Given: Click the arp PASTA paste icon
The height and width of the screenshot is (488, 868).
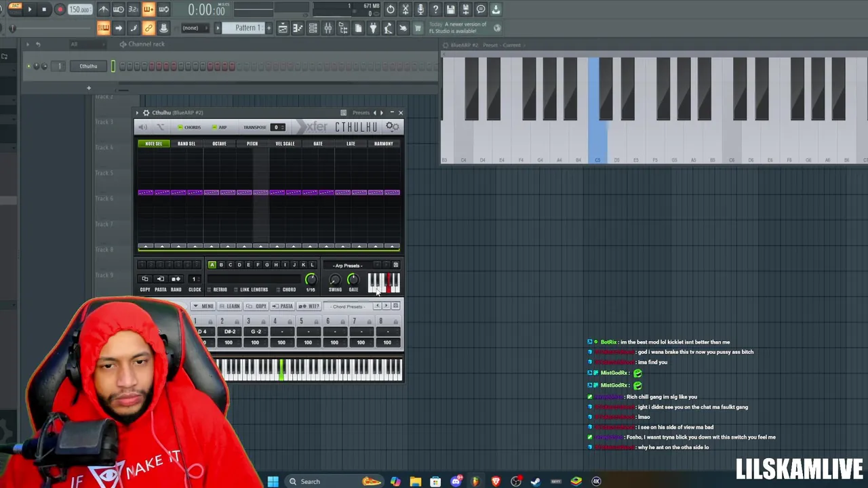Looking at the screenshot, I should (x=160, y=279).
